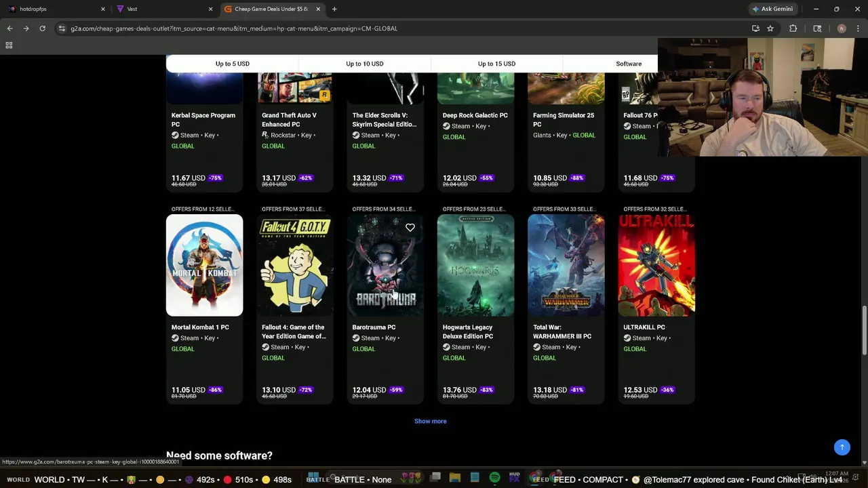868x488 pixels.
Task: Open Mortal Kombat 1 cover thumbnail
Action: coord(204,266)
